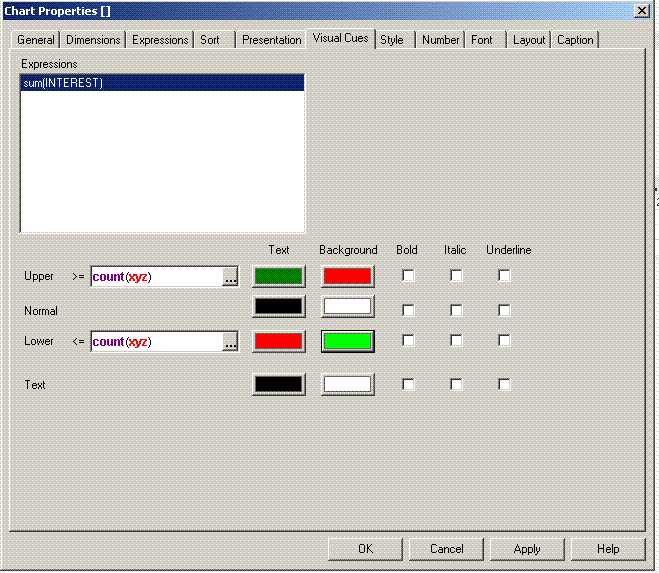Change the Upper text color swatch (dark green)
This screenshot has width=659, height=573.
pos(279,276)
